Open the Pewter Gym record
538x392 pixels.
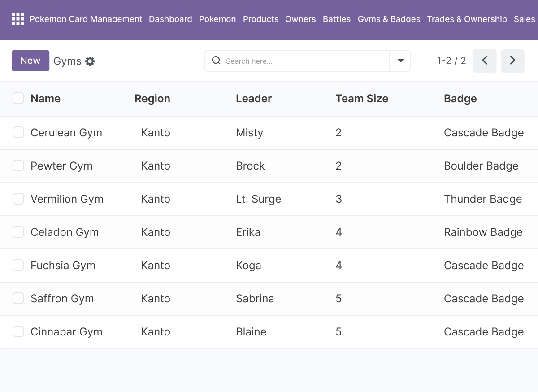(x=61, y=166)
